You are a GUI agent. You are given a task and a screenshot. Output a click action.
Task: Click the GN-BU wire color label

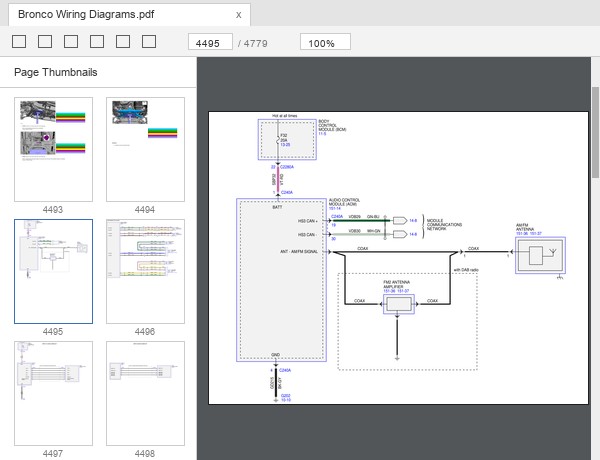pyautogui.click(x=373, y=217)
